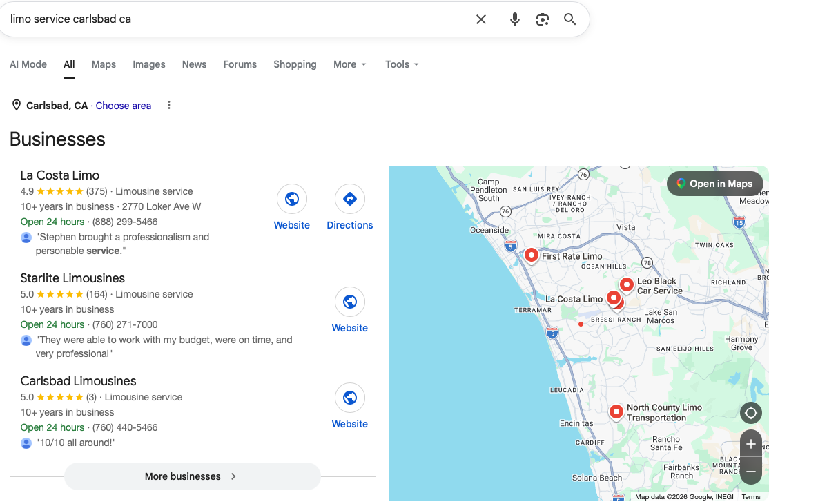The height and width of the screenshot is (504, 818).
Task: Open the three-dot menu next to Choose area
Action: click(169, 106)
